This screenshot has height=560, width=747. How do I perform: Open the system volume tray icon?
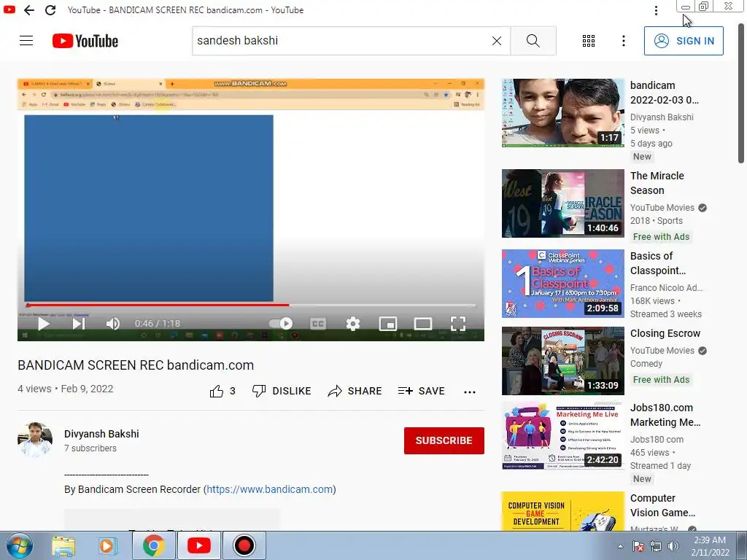(x=673, y=546)
